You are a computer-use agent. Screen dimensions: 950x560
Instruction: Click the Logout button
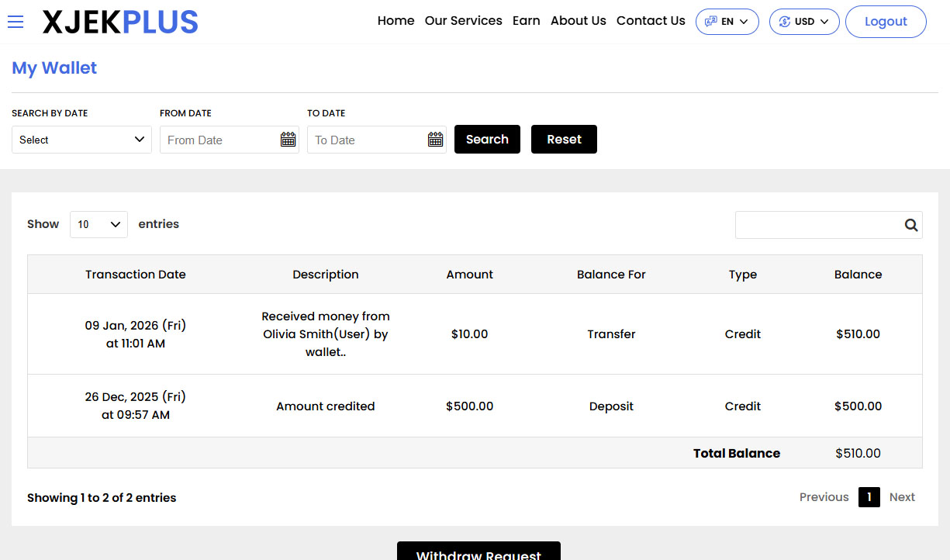pos(885,22)
